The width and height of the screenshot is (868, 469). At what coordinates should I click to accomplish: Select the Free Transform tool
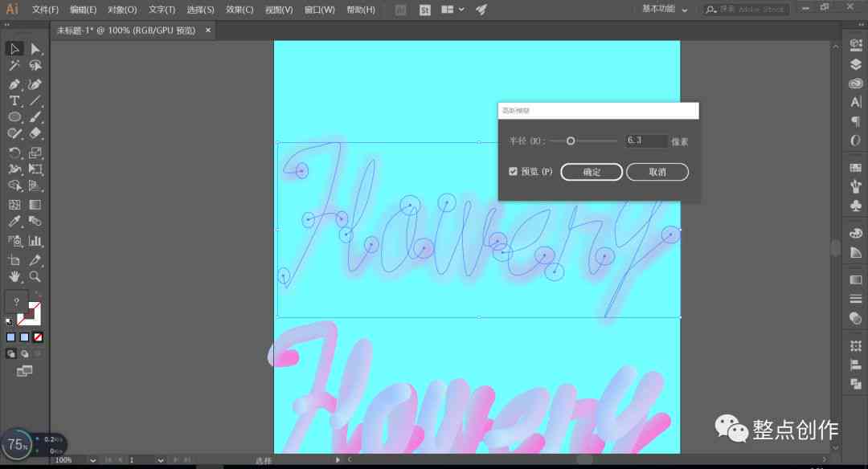pyautogui.click(x=35, y=169)
